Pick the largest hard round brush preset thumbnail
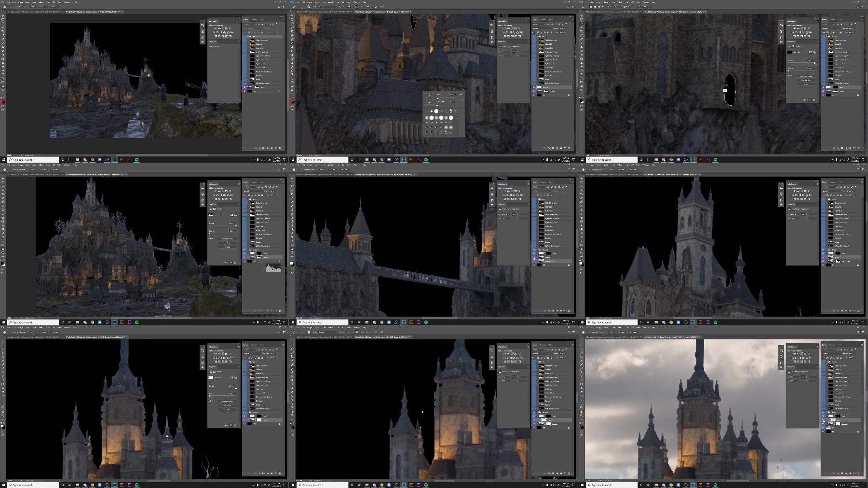868x488 pixels. [x=436, y=111]
